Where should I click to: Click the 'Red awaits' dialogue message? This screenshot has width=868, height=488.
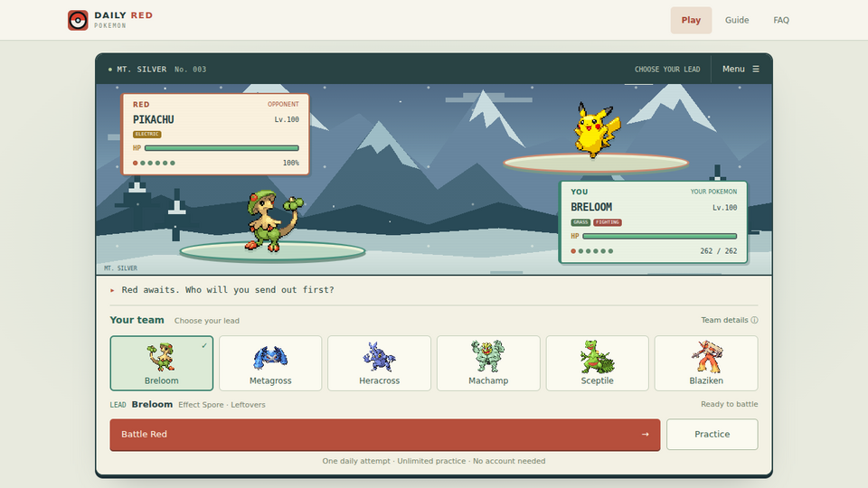(228, 290)
